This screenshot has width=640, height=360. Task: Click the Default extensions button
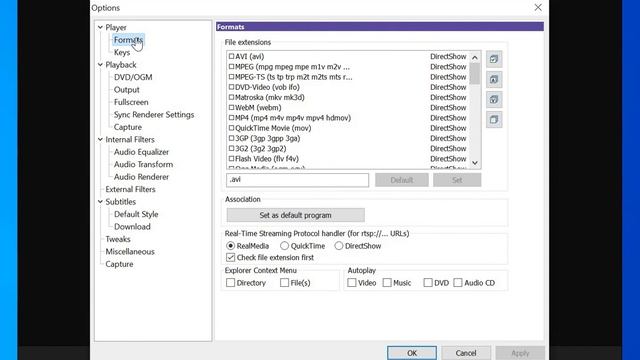pyautogui.click(x=402, y=180)
